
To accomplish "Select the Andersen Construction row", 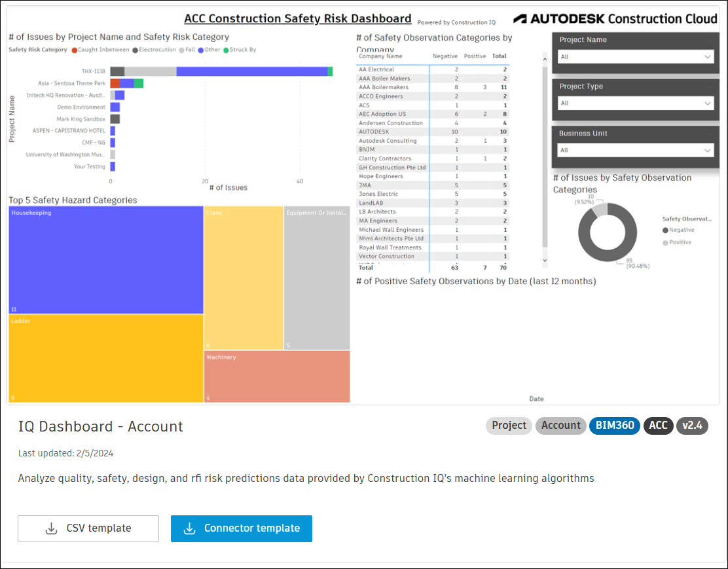I will click(x=433, y=123).
